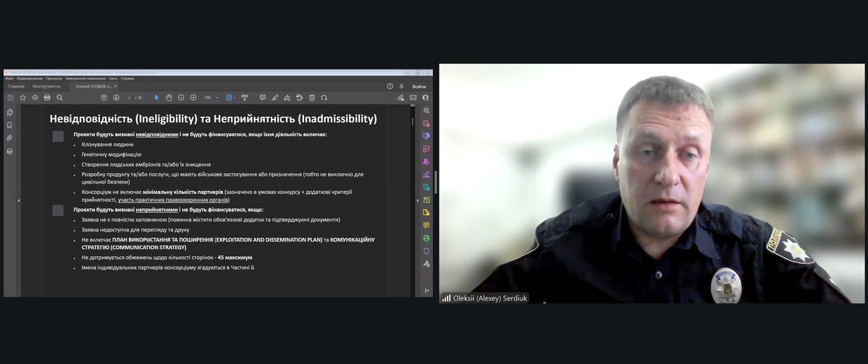Add document to favorites with star icon
Screen dimensions: 868x364
click(x=22, y=98)
